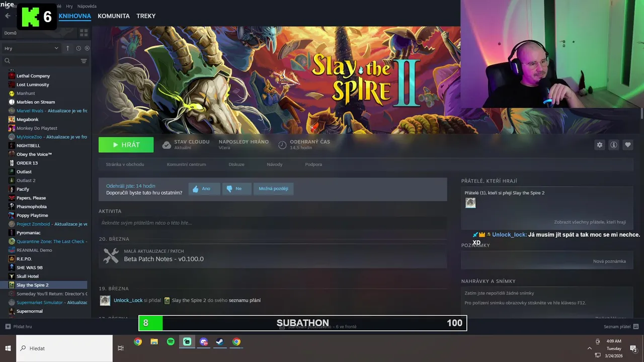This screenshot has width=644, height=362.
Task: Open Streamlabs from the taskbar
Action: click(187, 342)
